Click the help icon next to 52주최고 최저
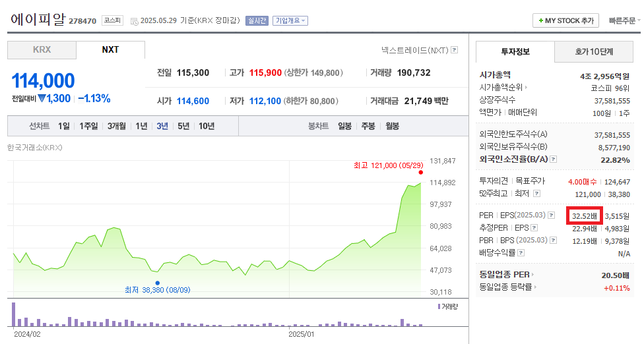 click(x=536, y=194)
